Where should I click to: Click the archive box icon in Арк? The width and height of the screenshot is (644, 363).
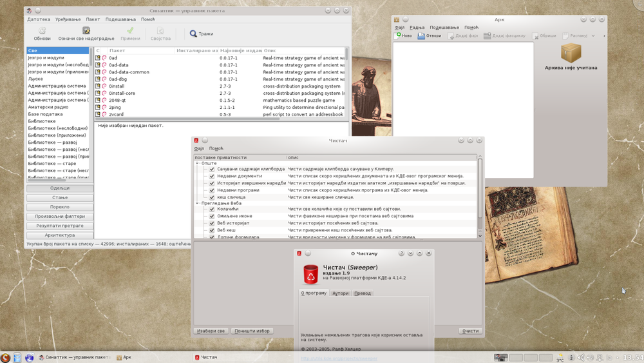pos(571,53)
